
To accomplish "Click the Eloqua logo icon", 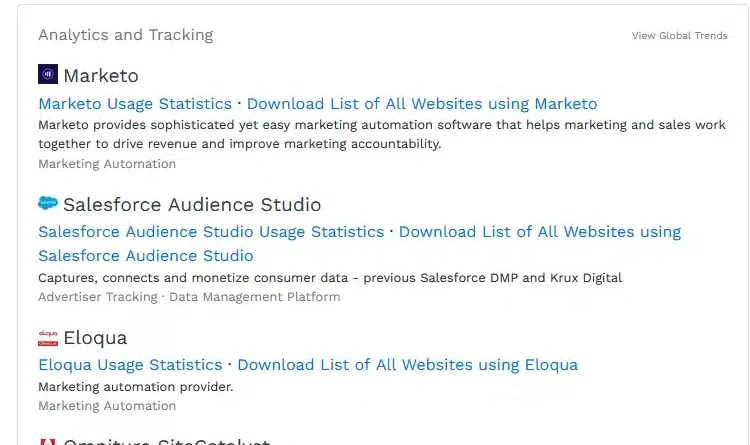I will [x=48, y=337].
